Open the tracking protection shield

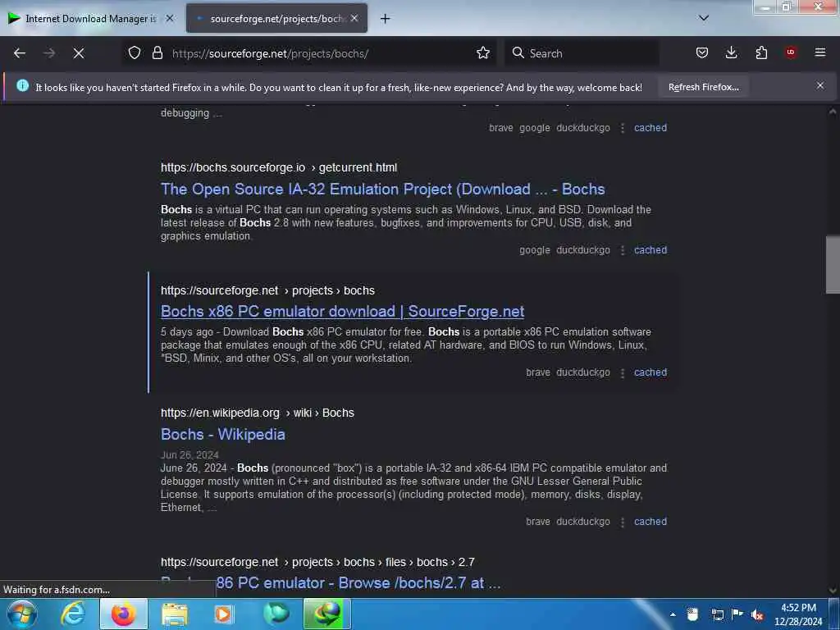[135, 52]
